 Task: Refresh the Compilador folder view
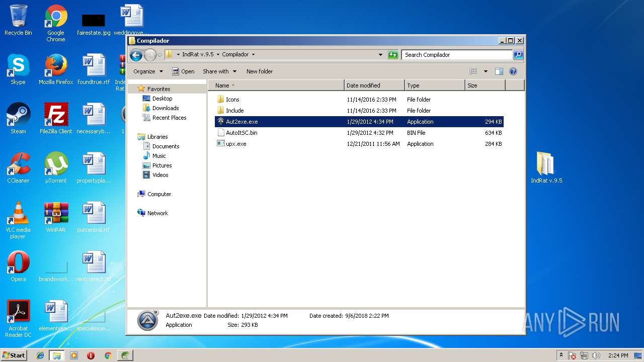tap(393, 55)
